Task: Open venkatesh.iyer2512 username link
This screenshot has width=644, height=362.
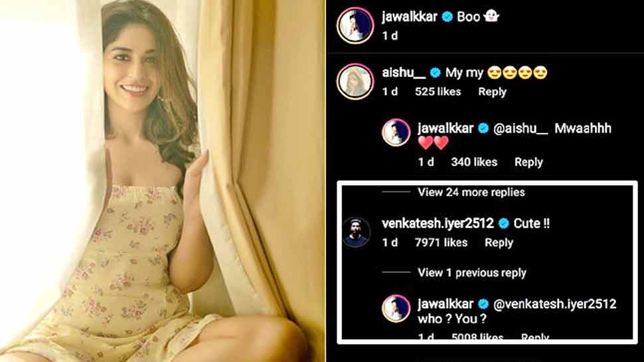Action: [438, 224]
